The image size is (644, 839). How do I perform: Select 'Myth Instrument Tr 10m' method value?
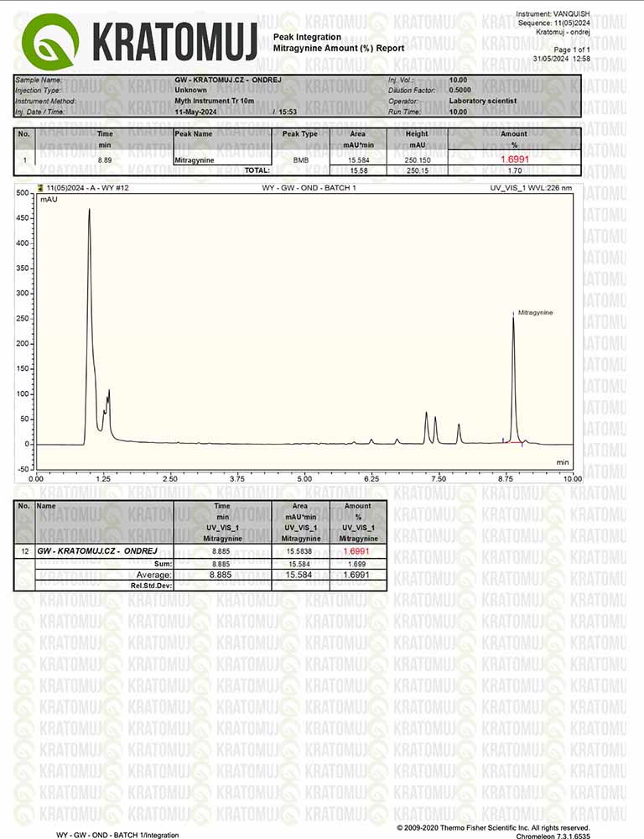click(215, 101)
